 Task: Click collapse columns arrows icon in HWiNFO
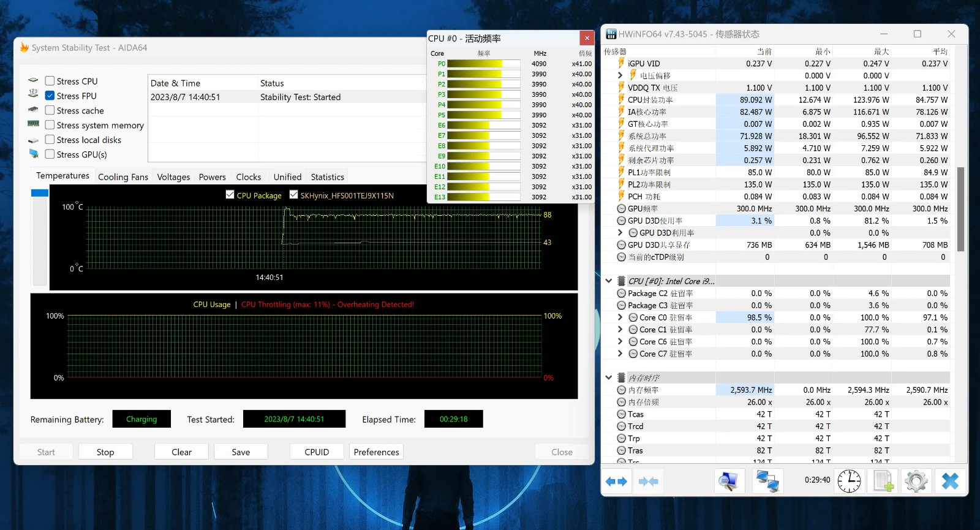click(648, 482)
